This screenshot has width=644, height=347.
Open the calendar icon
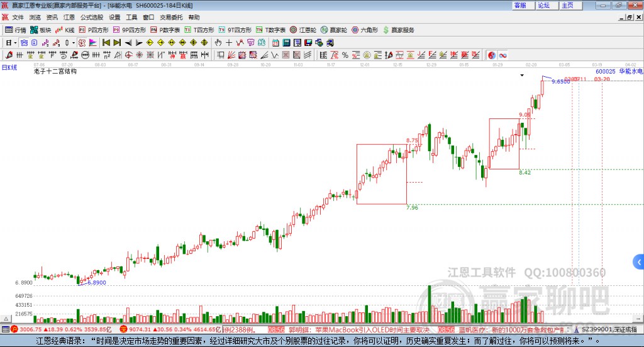pos(275,43)
